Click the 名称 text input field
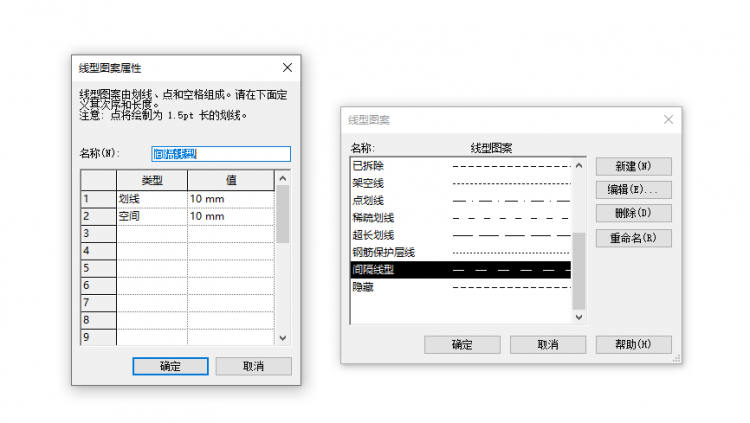750x423 pixels. click(220, 154)
